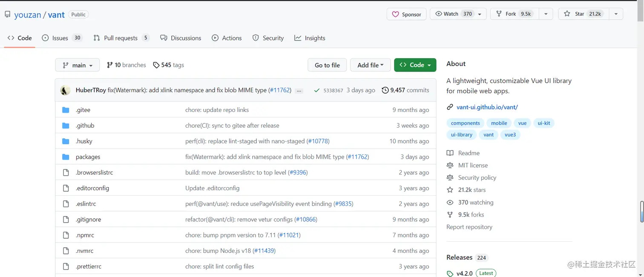Open the Watch notifications dropdown
The width and height of the screenshot is (644, 277).
[458, 14]
